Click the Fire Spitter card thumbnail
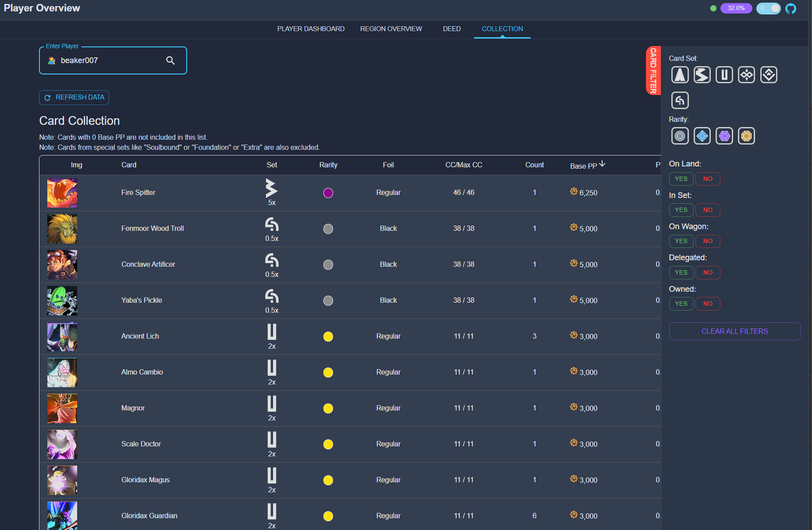 [62, 193]
